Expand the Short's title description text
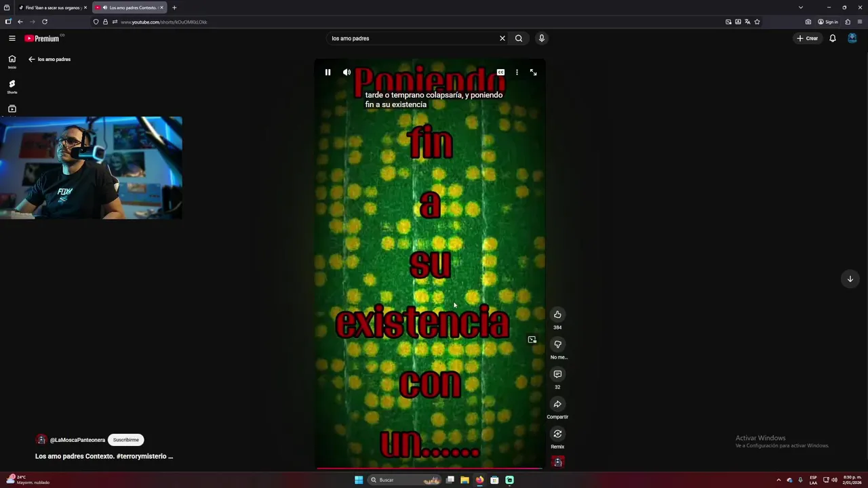 [x=104, y=456]
